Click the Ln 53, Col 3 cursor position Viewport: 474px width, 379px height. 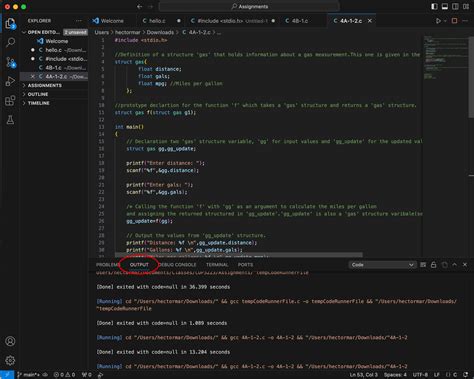click(364, 375)
